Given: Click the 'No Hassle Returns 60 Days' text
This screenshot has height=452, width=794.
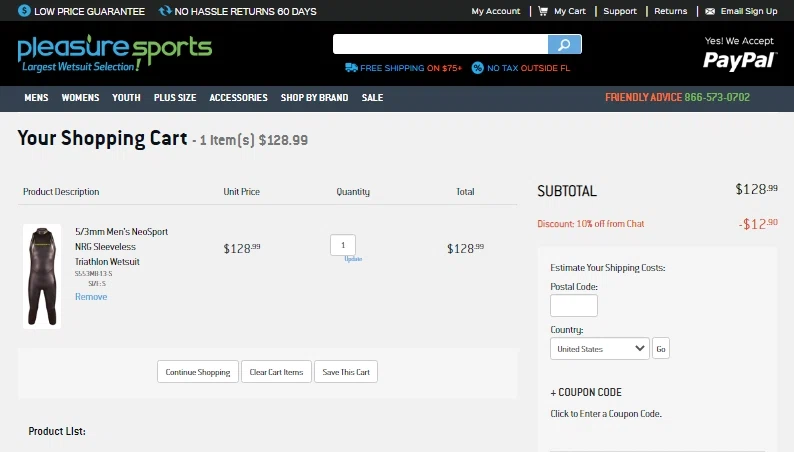Looking at the screenshot, I should point(245,11).
